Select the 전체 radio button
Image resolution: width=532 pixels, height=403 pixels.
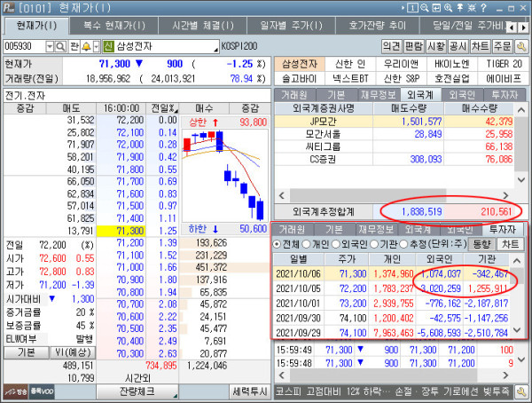278,244
